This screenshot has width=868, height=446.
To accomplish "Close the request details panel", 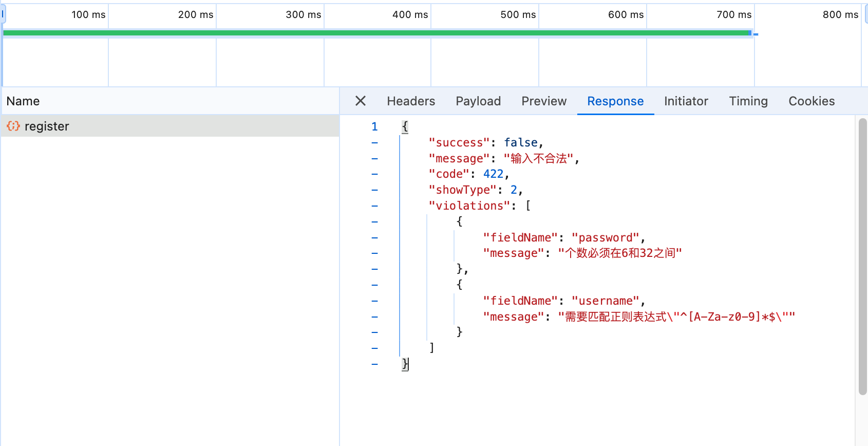I will tap(361, 101).
